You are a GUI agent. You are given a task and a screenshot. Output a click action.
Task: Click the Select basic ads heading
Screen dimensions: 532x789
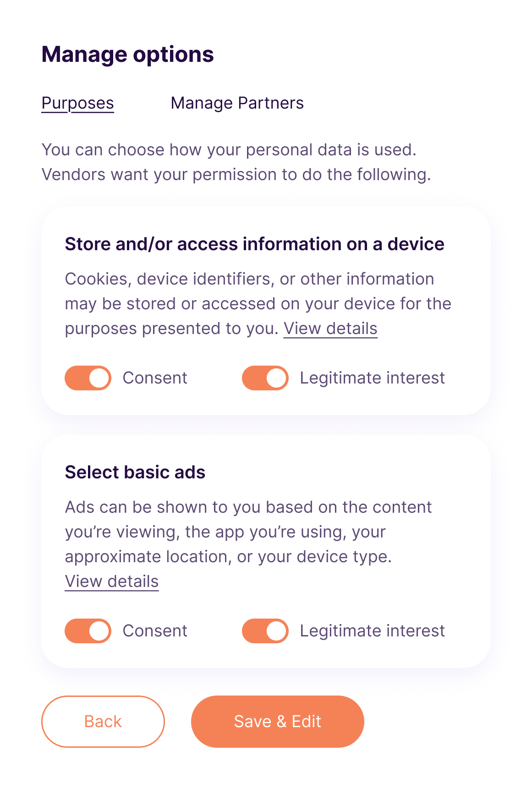click(135, 472)
